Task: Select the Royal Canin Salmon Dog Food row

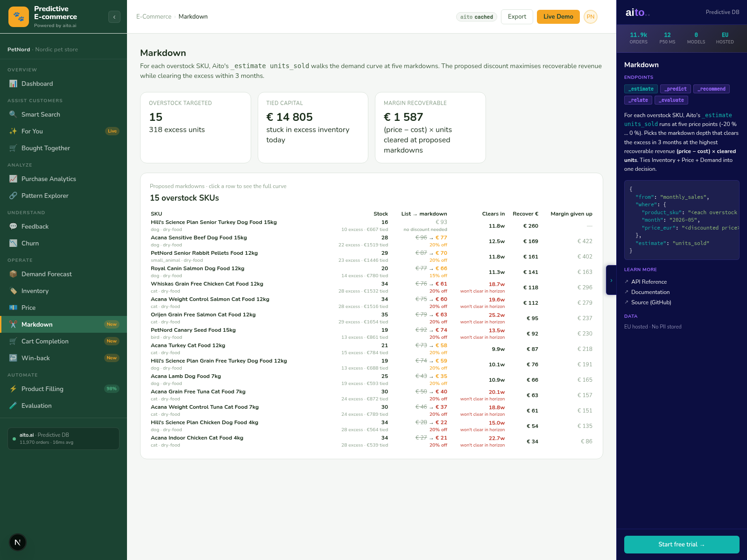Action: [372, 272]
